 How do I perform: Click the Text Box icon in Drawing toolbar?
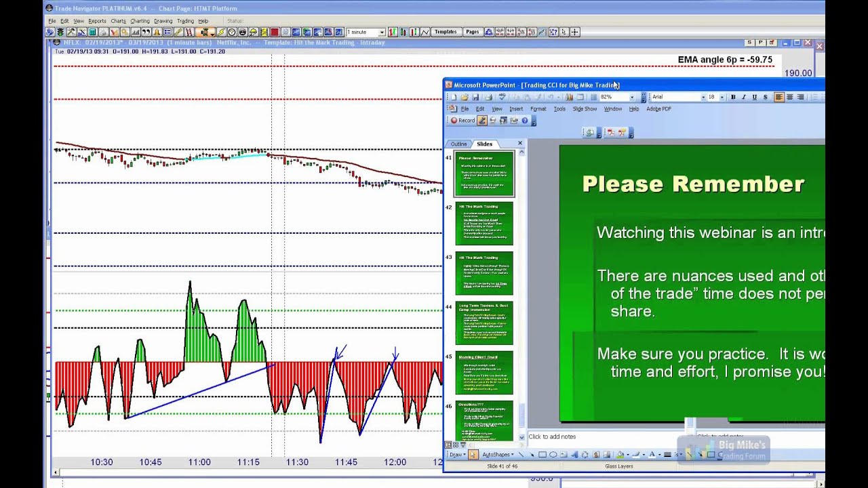564,455
